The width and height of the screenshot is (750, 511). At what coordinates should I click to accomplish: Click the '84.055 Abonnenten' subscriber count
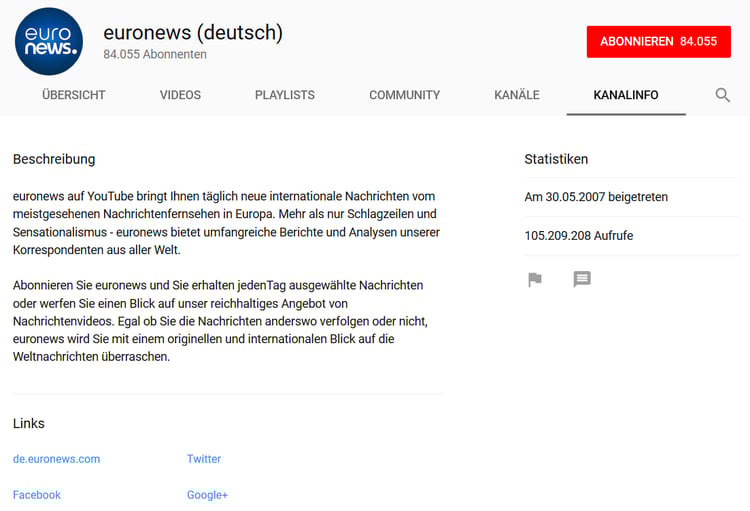pos(155,55)
